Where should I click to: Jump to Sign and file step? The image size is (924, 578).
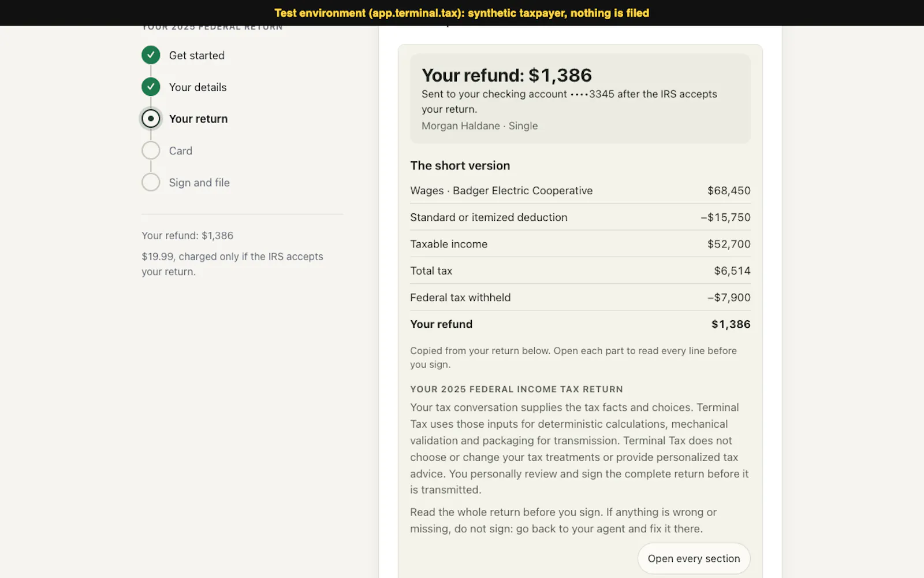click(199, 183)
